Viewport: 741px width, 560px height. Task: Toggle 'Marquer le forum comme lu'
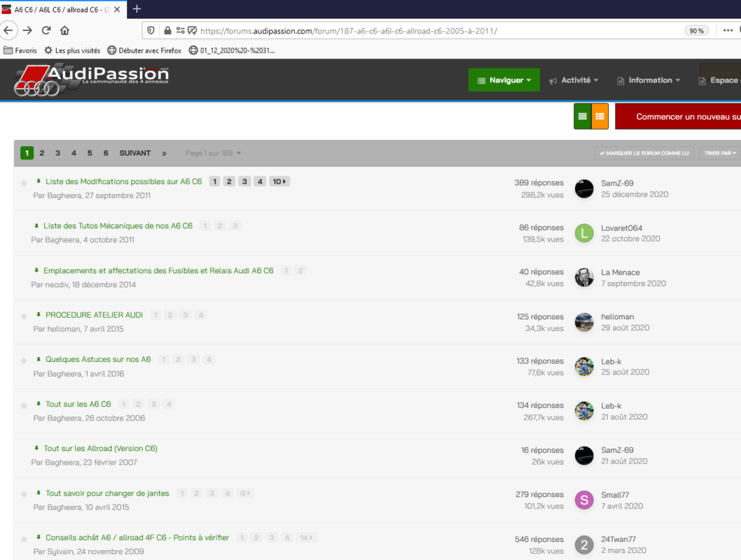(643, 153)
